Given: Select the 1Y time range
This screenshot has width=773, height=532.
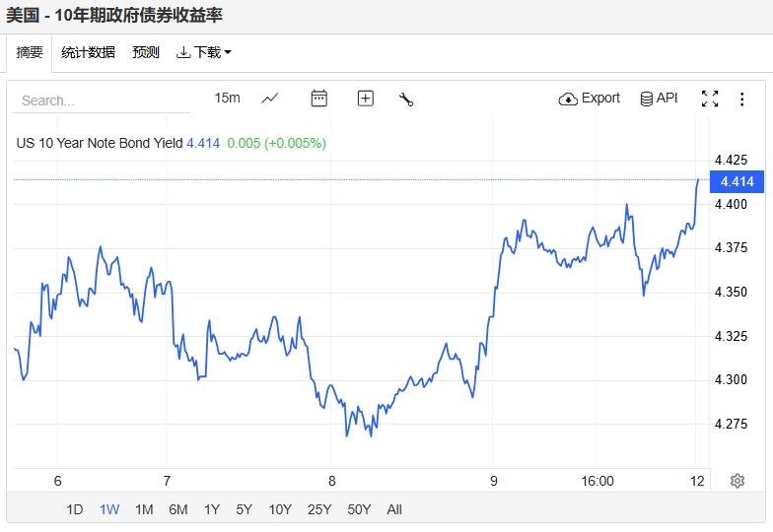Looking at the screenshot, I should tap(212, 509).
